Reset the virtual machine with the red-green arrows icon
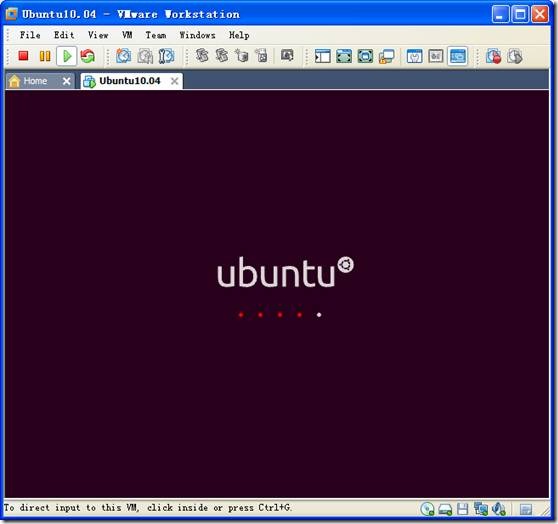The image size is (558, 524). (x=88, y=56)
